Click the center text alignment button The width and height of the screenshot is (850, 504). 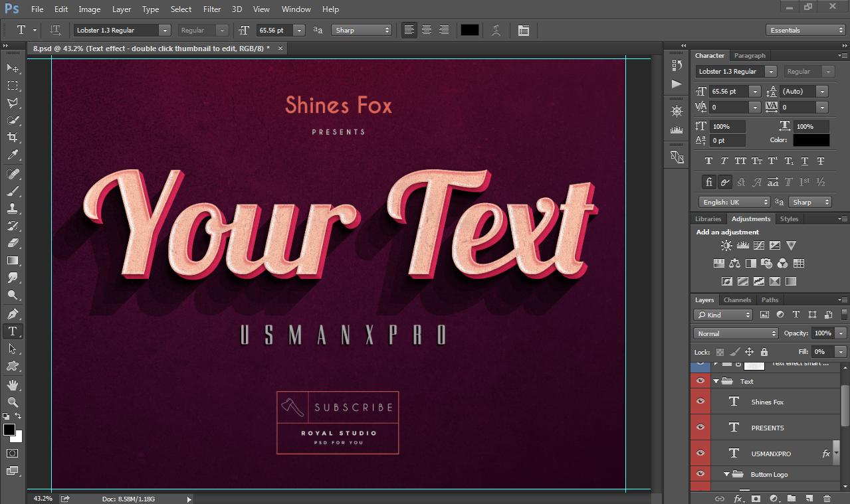[427, 30]
